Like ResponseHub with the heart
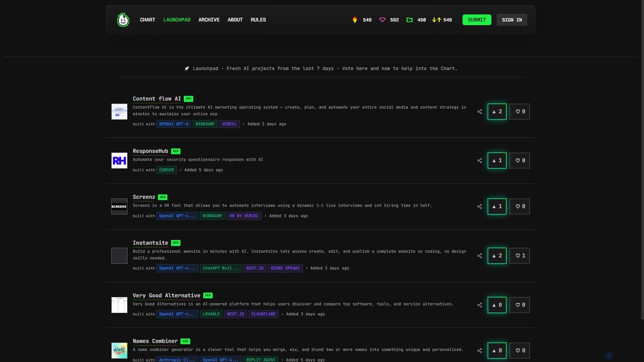Viewport: 644px width, 362px height. point(520,160)
